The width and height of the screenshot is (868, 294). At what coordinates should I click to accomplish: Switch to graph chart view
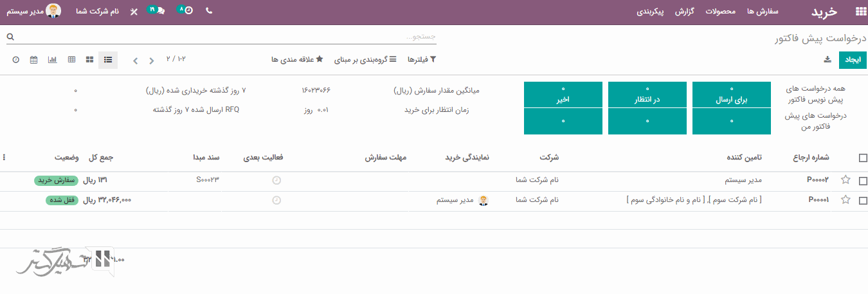[53, 60]
